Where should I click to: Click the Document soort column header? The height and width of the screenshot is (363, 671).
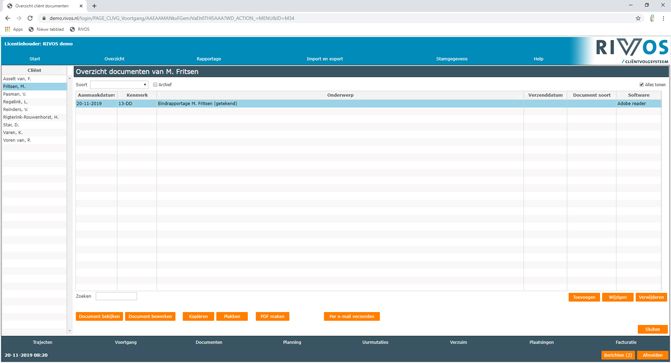click(x=592, y=95)
